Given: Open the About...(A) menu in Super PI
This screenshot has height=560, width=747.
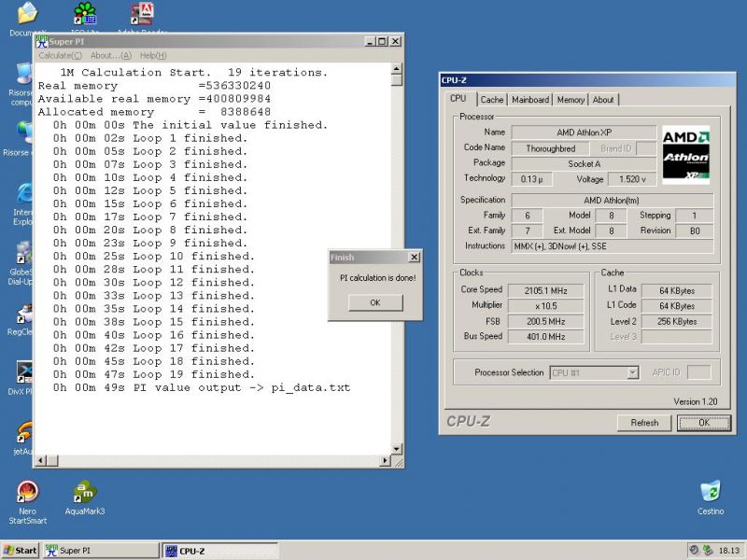Looking at the screenshot, I should 110,56.
